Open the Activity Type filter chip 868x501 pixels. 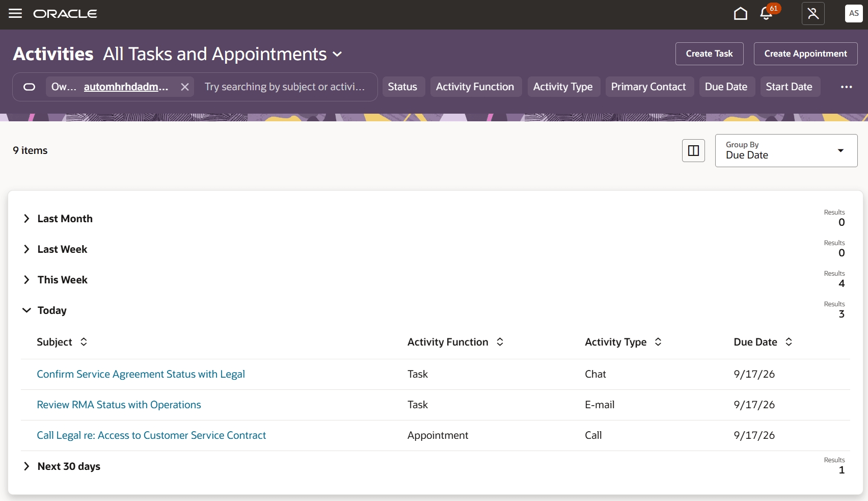(563, 87)
